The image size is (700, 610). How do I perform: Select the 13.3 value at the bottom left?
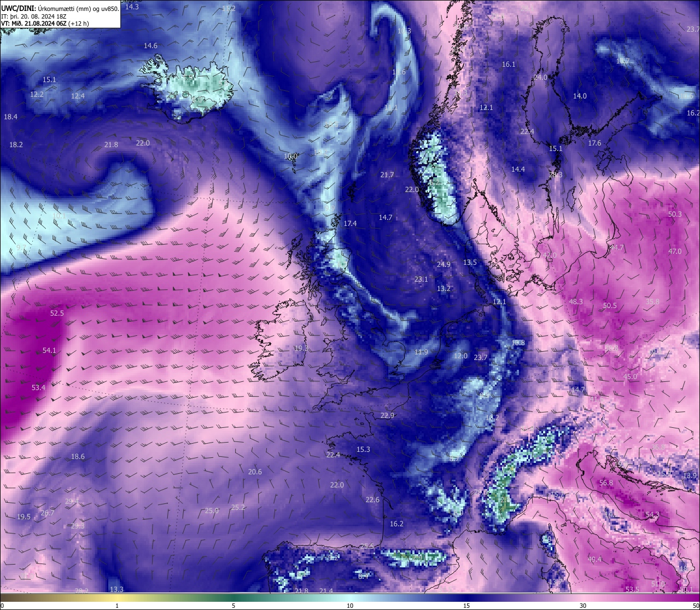point(116,589)
